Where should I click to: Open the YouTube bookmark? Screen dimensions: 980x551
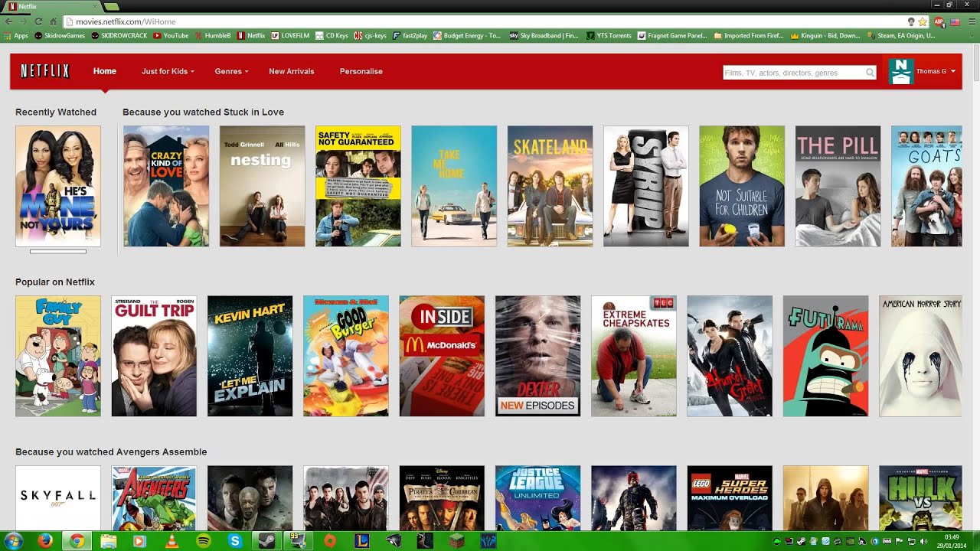[171, 35]
